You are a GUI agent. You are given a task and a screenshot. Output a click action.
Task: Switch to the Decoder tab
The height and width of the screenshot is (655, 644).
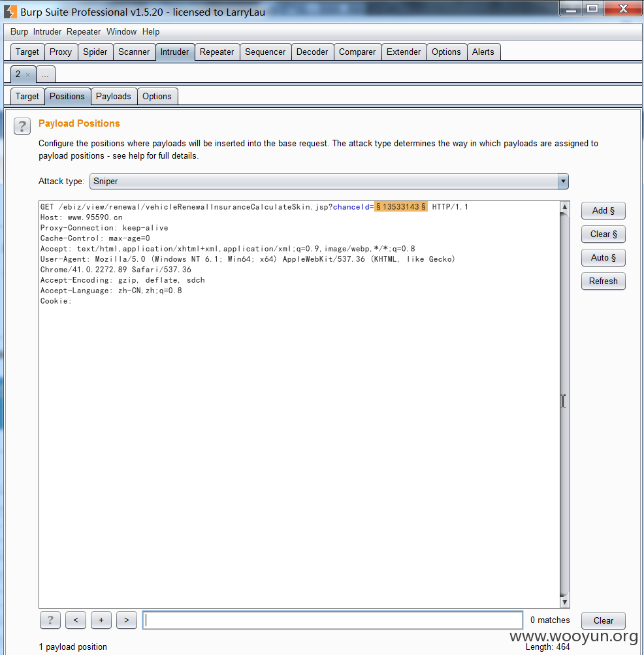pyautogui.click(x=312, y=52)
